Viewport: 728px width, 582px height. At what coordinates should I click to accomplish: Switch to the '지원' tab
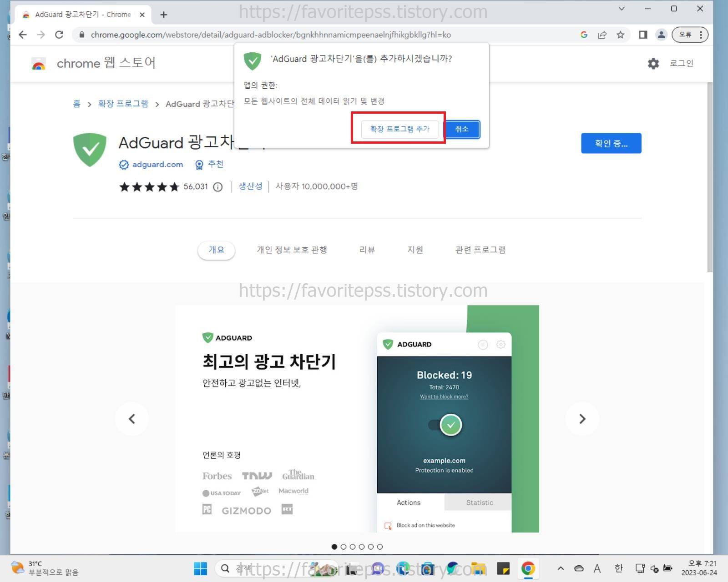point(415,250)
